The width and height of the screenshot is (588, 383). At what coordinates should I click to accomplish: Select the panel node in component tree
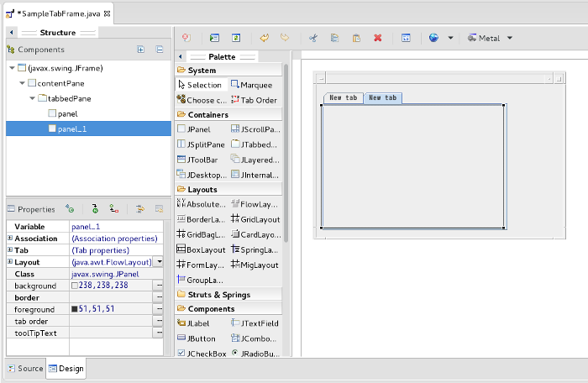pos(63,113)
